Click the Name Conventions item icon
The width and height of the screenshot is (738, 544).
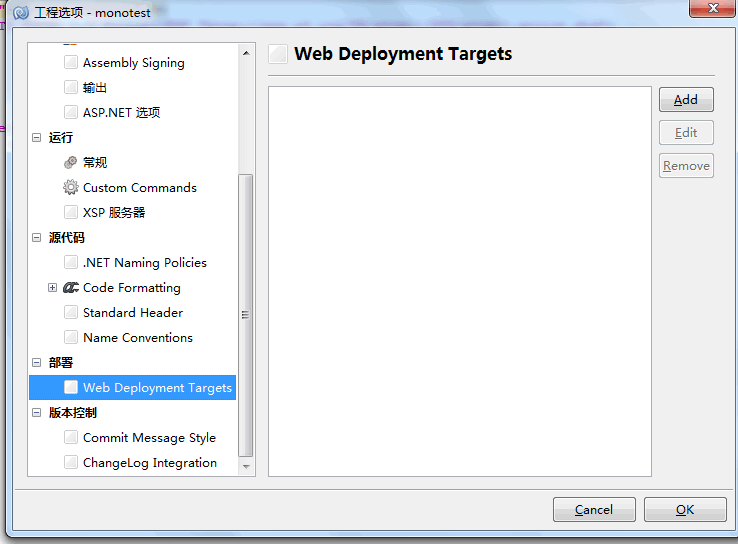click(x=71, y=337)
